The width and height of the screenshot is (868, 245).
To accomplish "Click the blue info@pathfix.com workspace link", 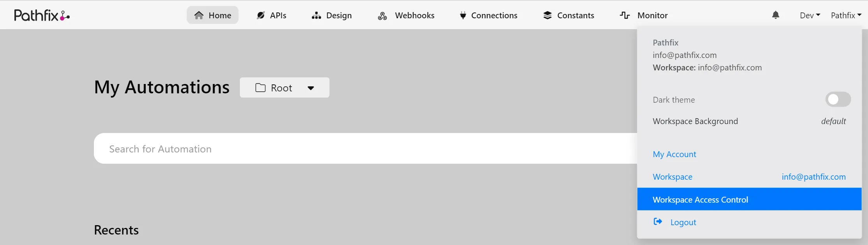I will (x=814, y=177).
